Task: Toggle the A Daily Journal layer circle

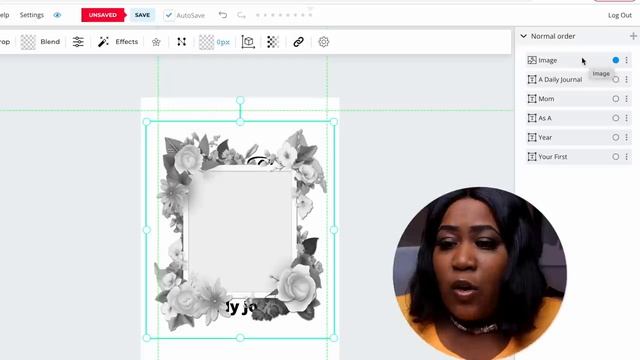Action: pos(616,79)
